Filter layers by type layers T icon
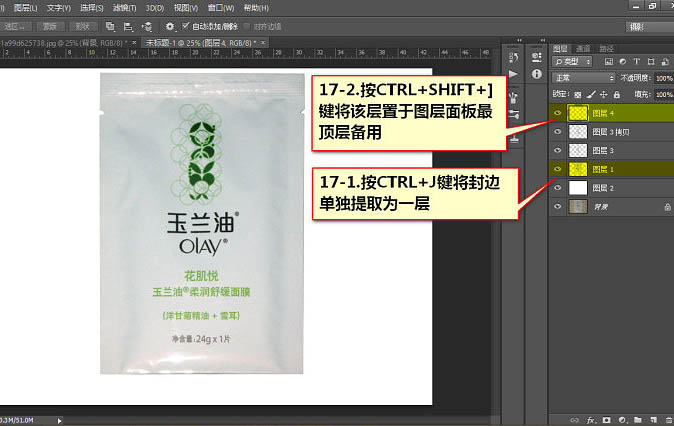Viewport: 674px width, 426px height. pos(637,61)
